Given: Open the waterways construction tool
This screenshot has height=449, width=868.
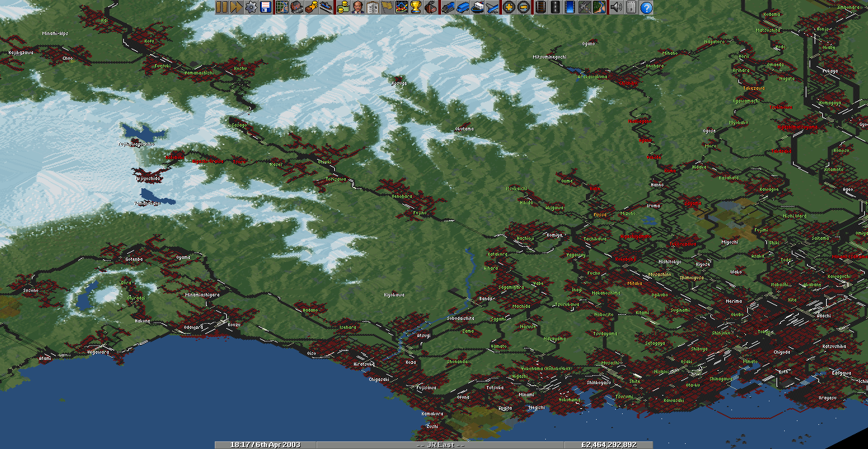Looking at the screenshot, I should click(x=569, y=8).
